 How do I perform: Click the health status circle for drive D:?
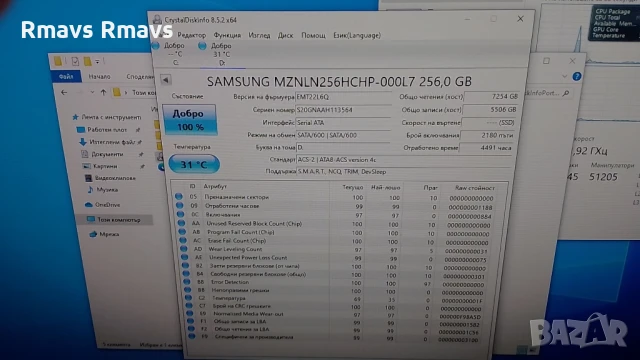pos(202,46)
